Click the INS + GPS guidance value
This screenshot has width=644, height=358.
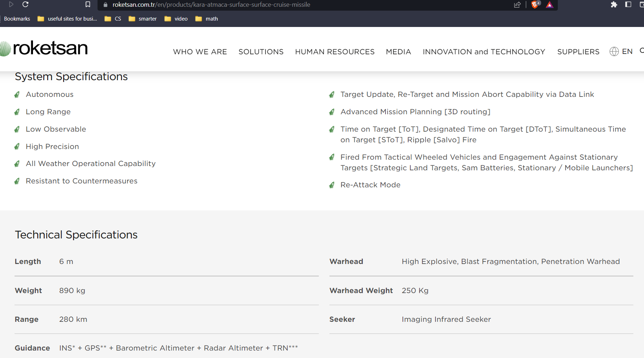[x=178, y=348]
